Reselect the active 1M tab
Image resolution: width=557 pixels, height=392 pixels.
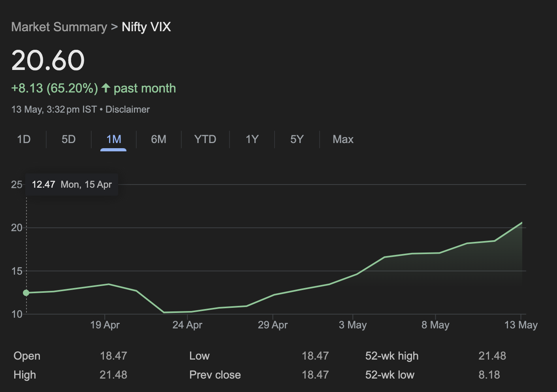click(113, 139)
